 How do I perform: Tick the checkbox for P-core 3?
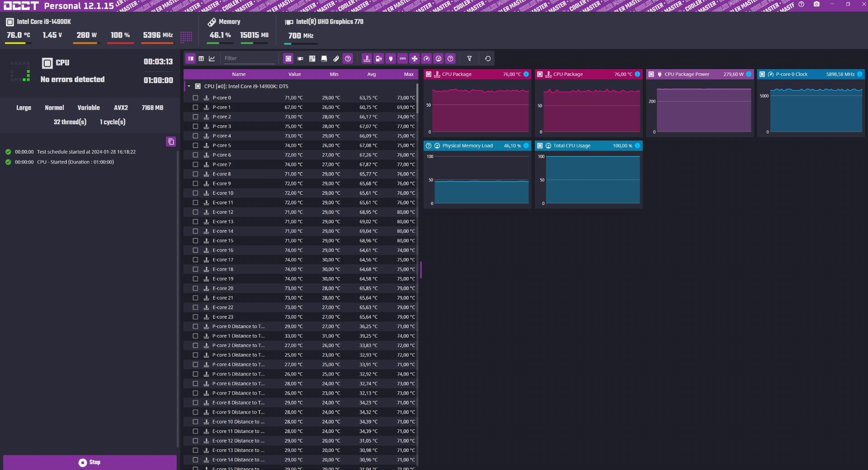[195, 126]
